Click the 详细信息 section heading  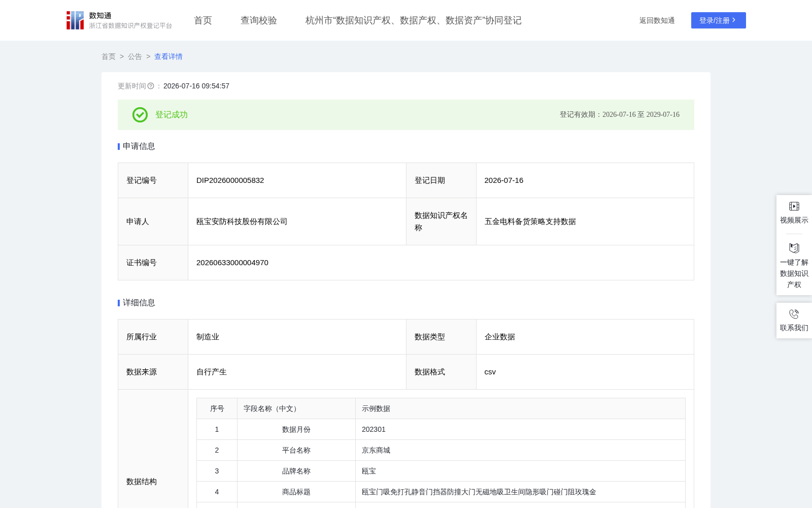coord(139,303)
